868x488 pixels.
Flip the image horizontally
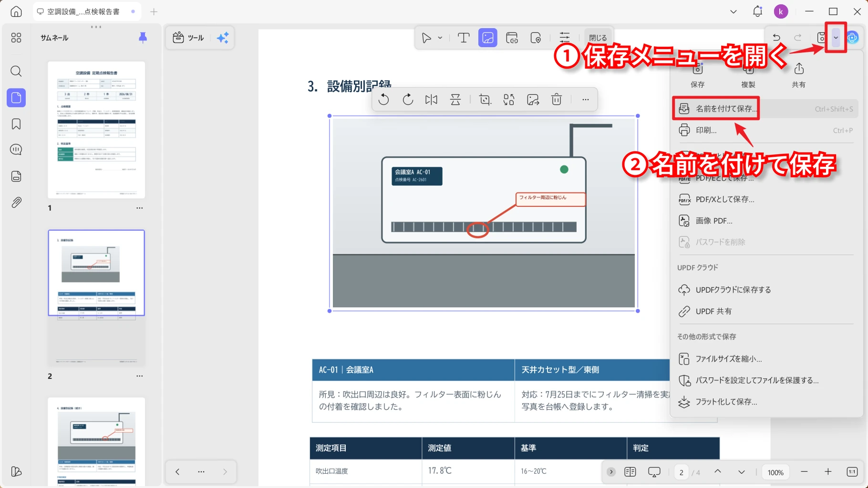(x=431, y=100)
